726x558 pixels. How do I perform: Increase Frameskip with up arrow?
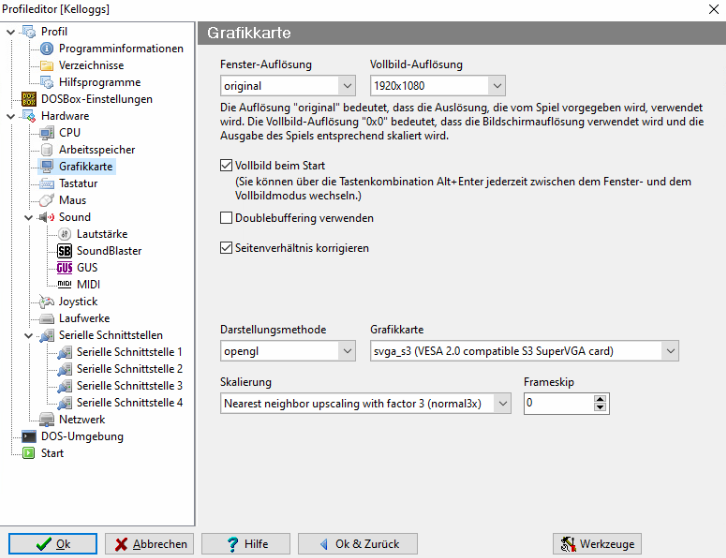pyautogui.click(x=600, y=398)
